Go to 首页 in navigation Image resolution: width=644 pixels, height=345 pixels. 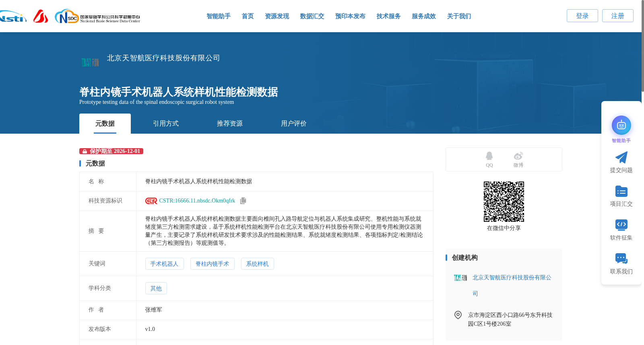pyautogui.click(x=248, y=16)
